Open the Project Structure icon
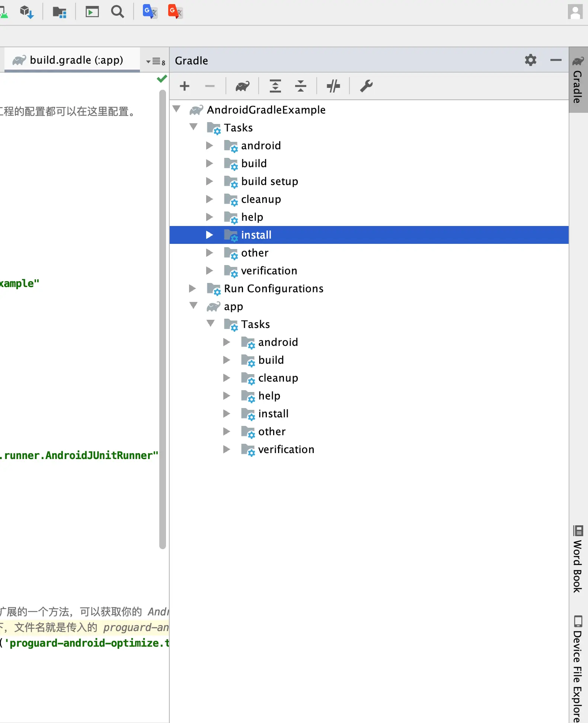Viewport: 588px width, 723px height. point(60,12)
